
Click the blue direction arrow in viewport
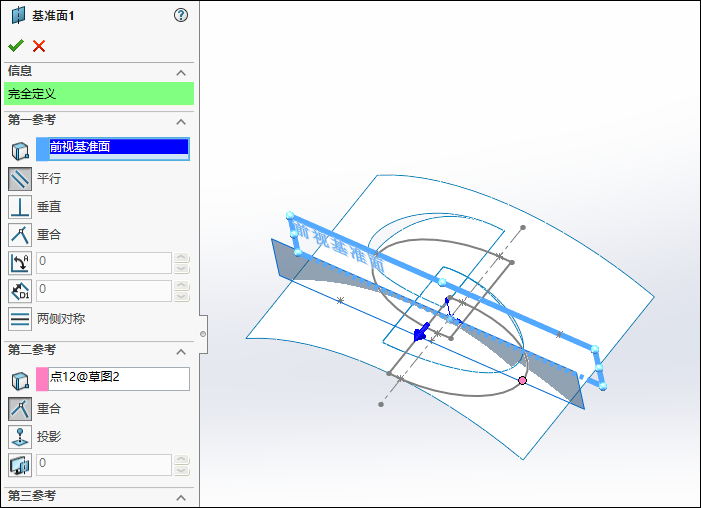421,333
